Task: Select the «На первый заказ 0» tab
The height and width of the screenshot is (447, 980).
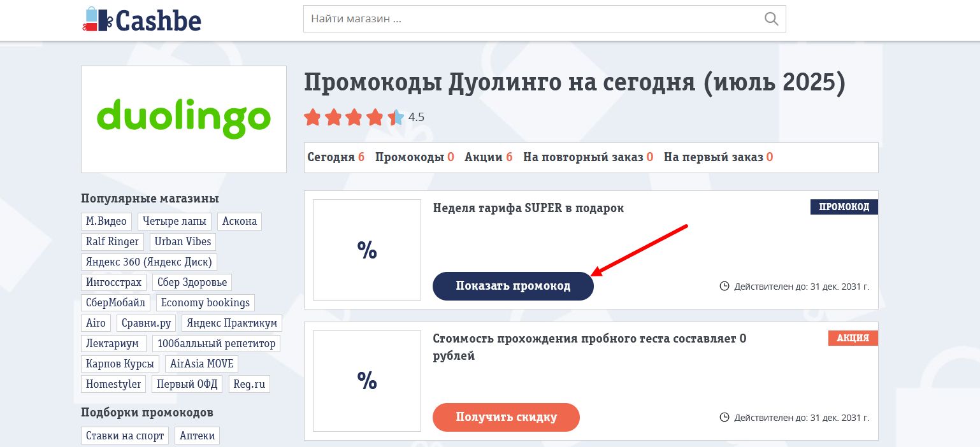Action: tap(718, 157)
